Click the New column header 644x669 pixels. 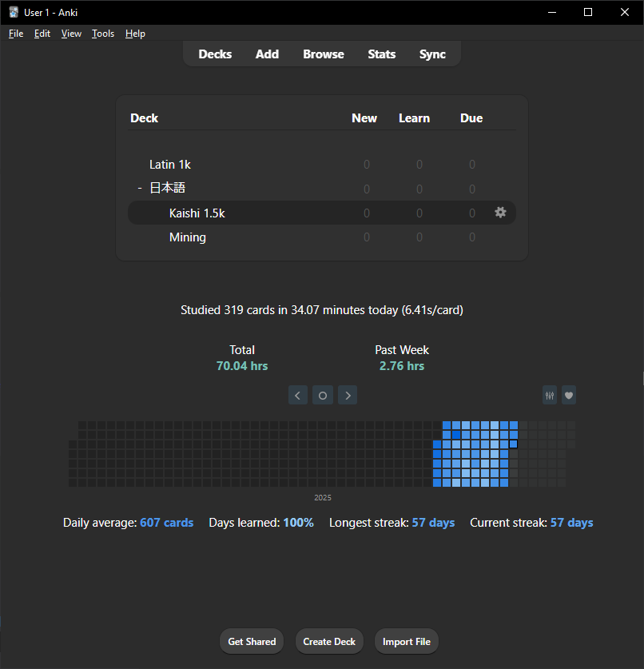coord(364,118)
